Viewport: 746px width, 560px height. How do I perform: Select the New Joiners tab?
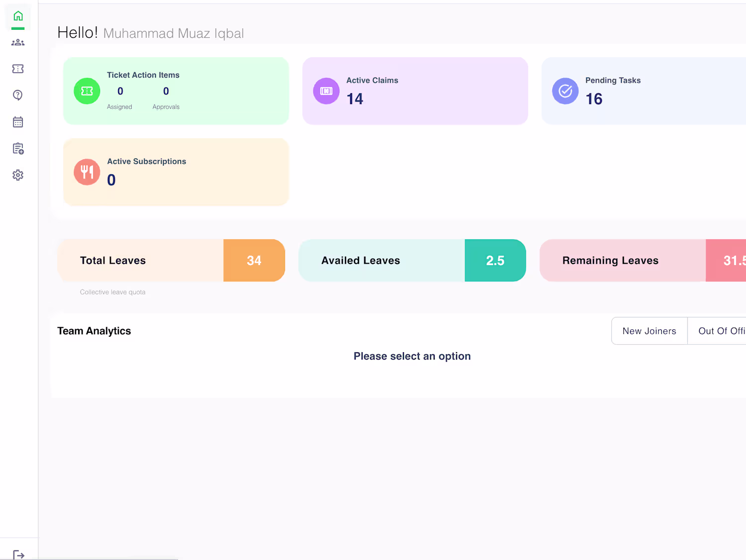(649, 331)
